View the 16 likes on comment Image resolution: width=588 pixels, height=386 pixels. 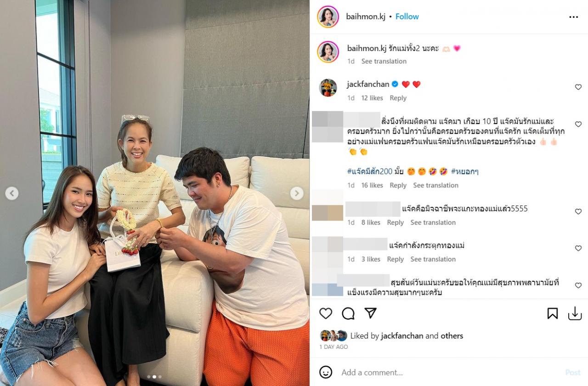pyautogui.click(x=372, y=185)
